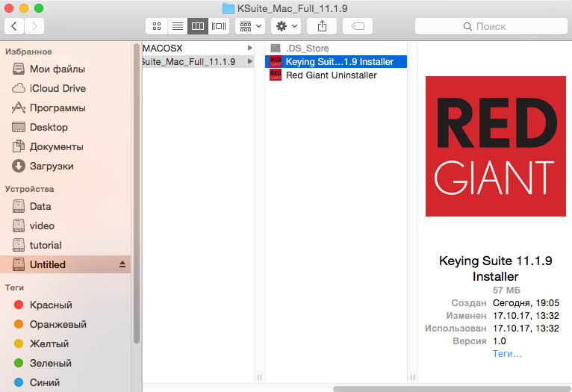
Task: Close the Finder window
Action: coord(9,8)
